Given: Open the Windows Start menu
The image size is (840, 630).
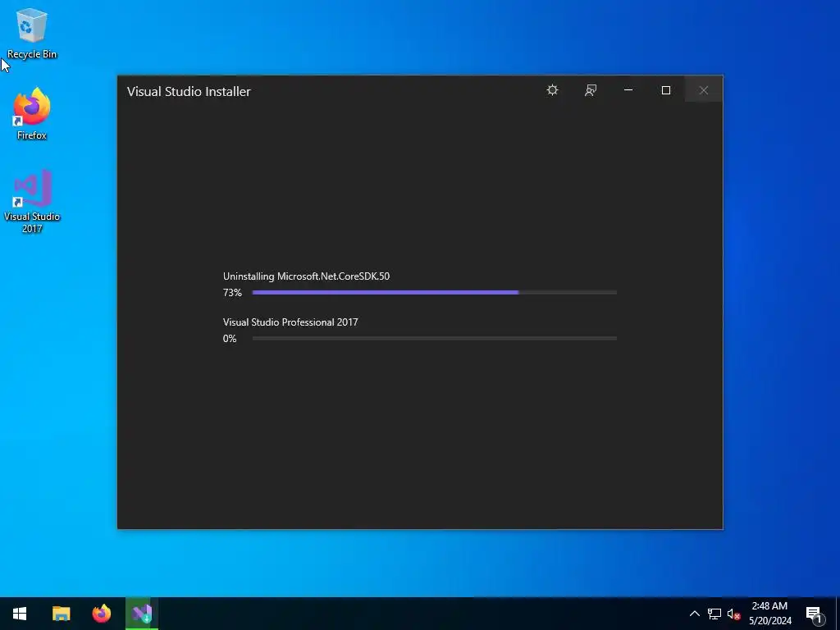Looking at the screenshot, I should pos(20,614).
